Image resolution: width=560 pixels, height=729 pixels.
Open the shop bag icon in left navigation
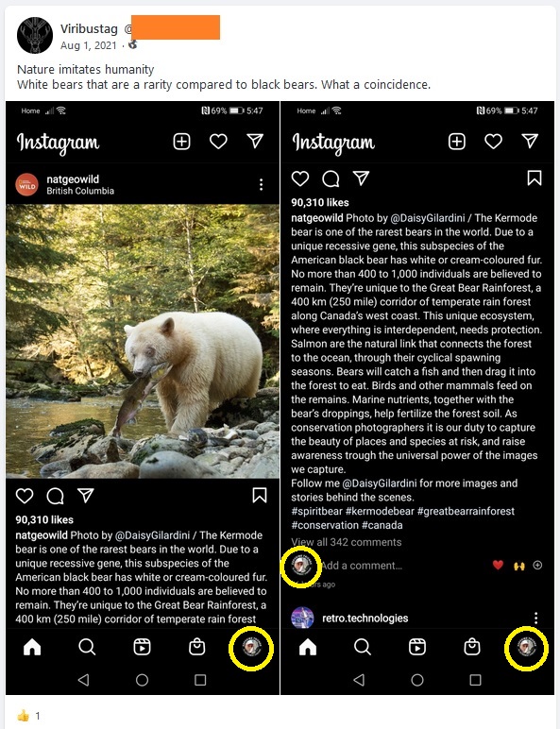(196, 647)
